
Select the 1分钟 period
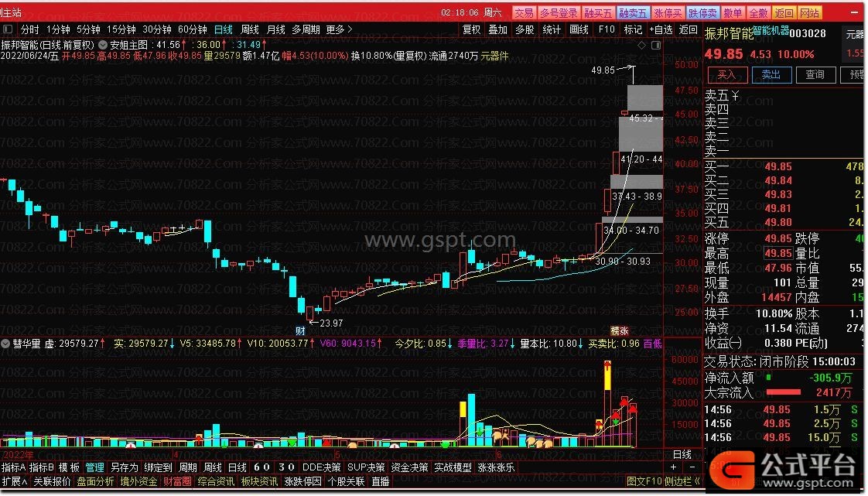(x=57, y=29)
